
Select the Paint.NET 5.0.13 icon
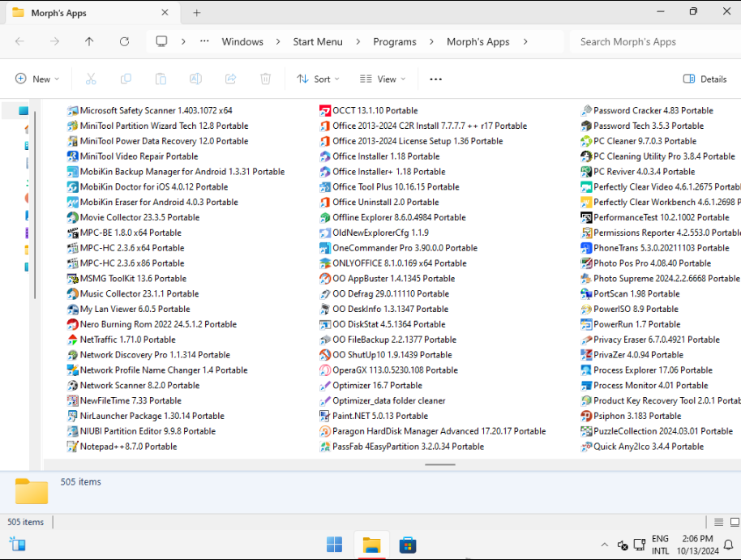click(x=324, y=416)
